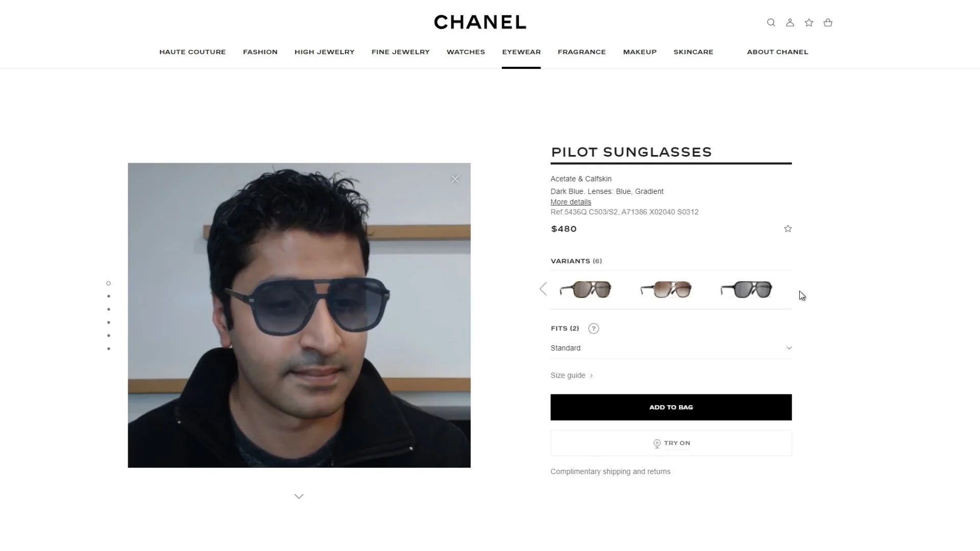The height and width of the screenshot is (551, 980).
Task: Show previous variants with left arrow
Action: (543, 289)
